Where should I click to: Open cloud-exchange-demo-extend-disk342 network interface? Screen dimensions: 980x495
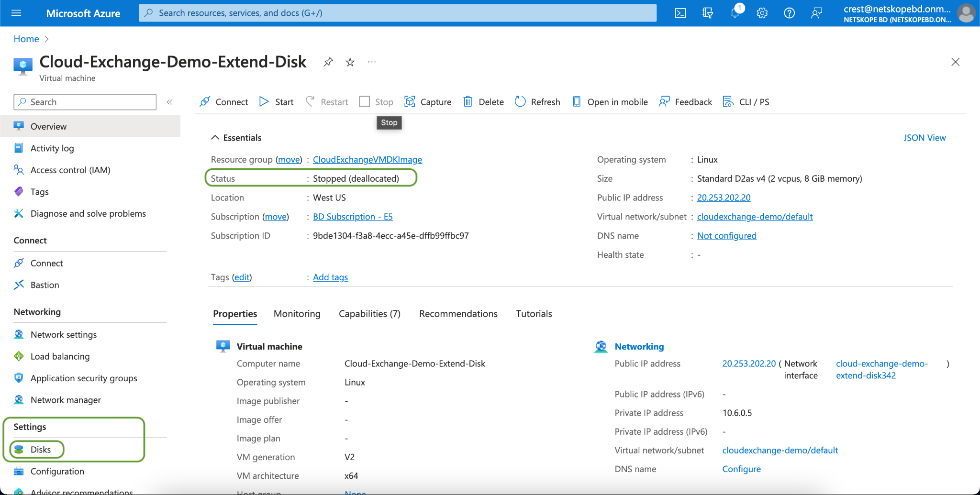point(882,370)
